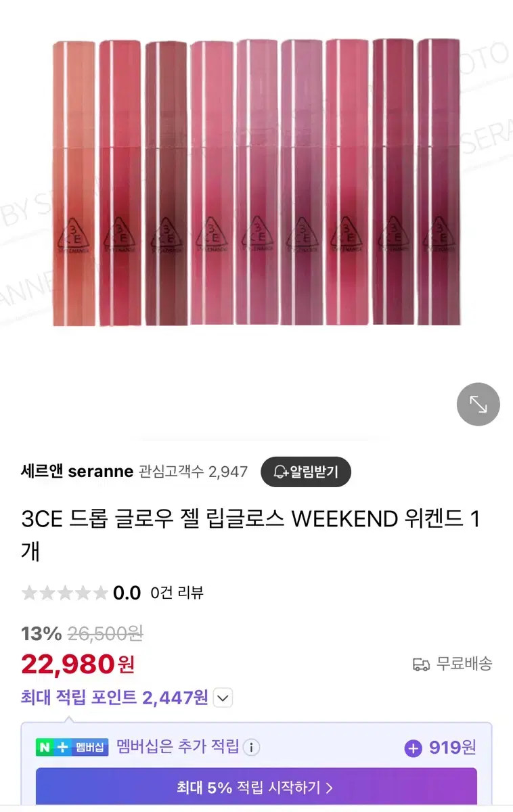Expand the 최대 적립 포인트 dropdown chevron
This screenshot has height=812, width=513.
[223, 698]
